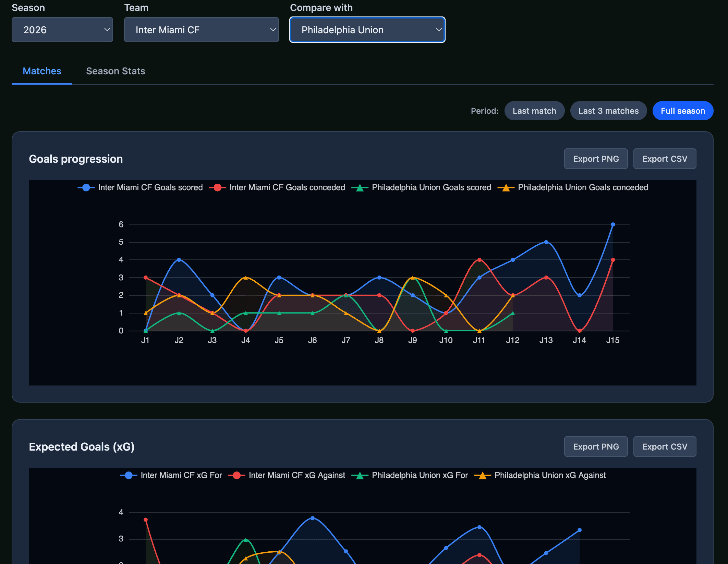Select the Full season period
This screenshot has width=728, height=564.
pyautogui.click(x=683, y=111)
